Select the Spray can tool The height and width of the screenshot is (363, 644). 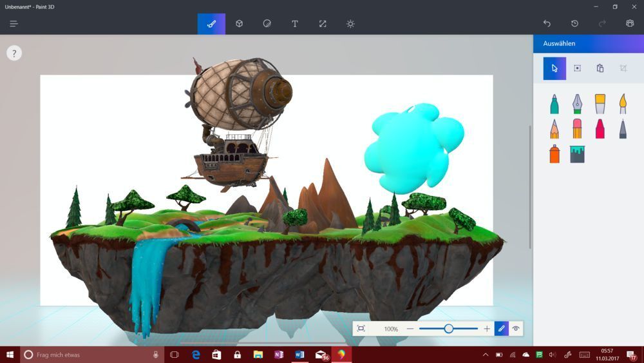(554, 153)
